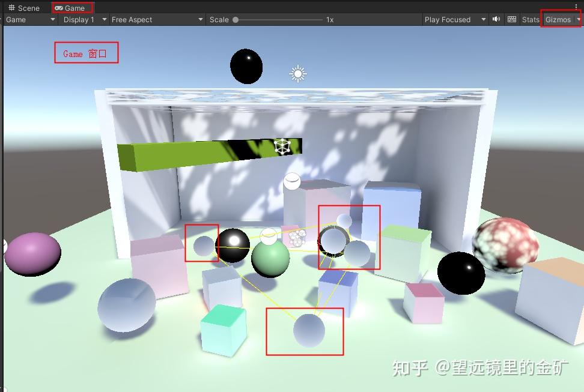Screen dimensions: 584x392
Task: Open the Display 1 dropdown
Action: point(85,20)
